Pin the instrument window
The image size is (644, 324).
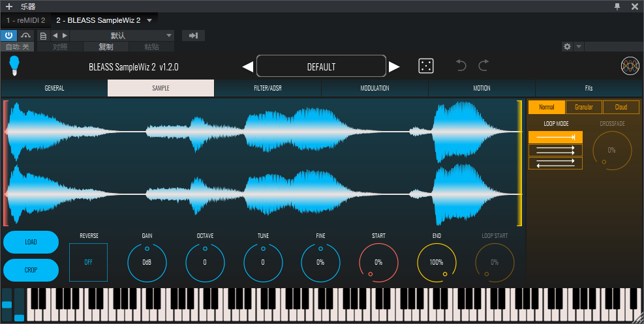coord(617,6)
